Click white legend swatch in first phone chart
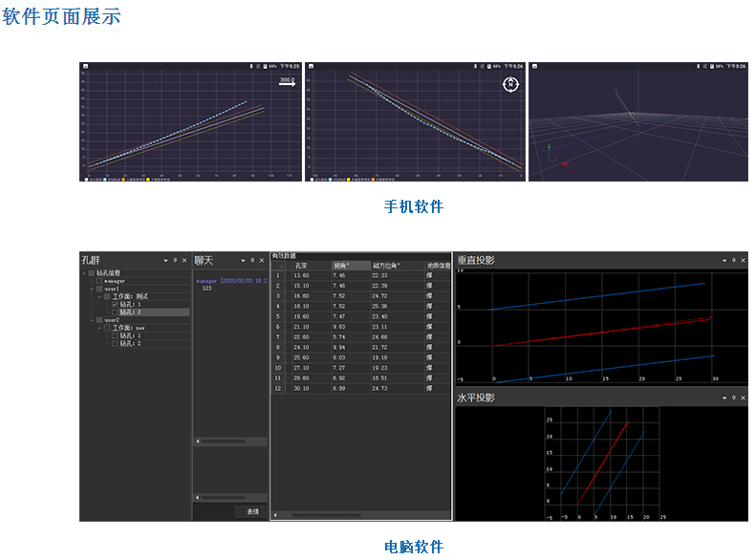This screenshot has height=560, width=755. tap(87, 179)
